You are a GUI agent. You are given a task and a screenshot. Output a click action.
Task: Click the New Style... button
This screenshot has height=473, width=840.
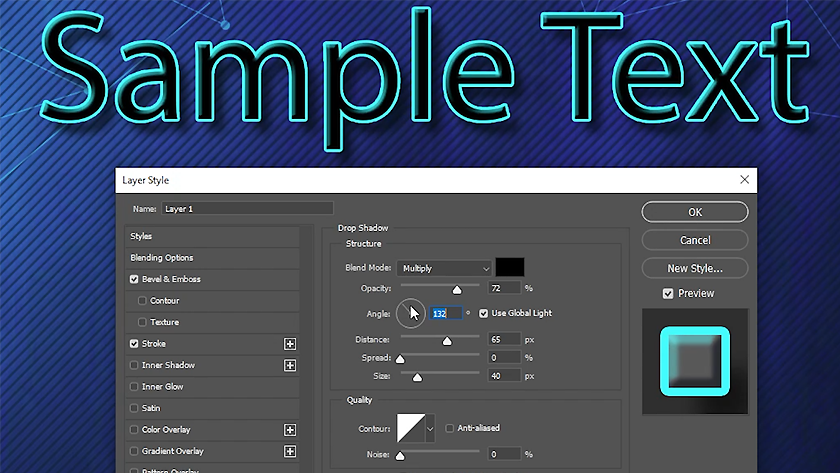tap(694, 268)
